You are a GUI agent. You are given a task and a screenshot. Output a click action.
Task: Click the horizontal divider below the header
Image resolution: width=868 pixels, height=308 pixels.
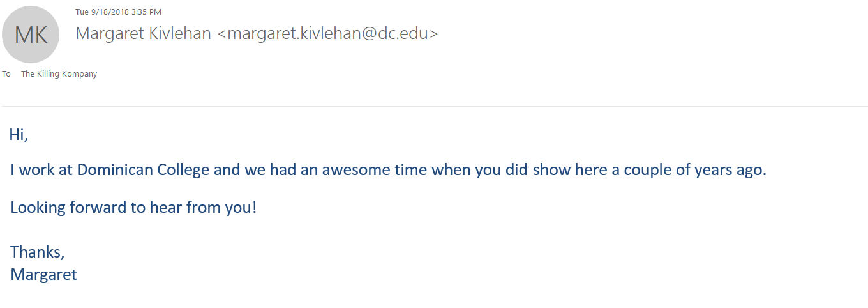pos(434,106)
